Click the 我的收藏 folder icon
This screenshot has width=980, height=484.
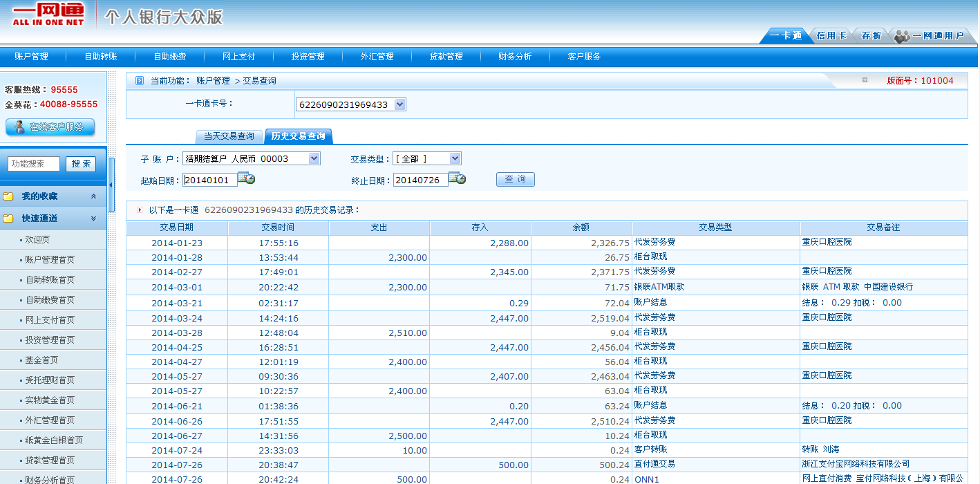pos(8,196)
